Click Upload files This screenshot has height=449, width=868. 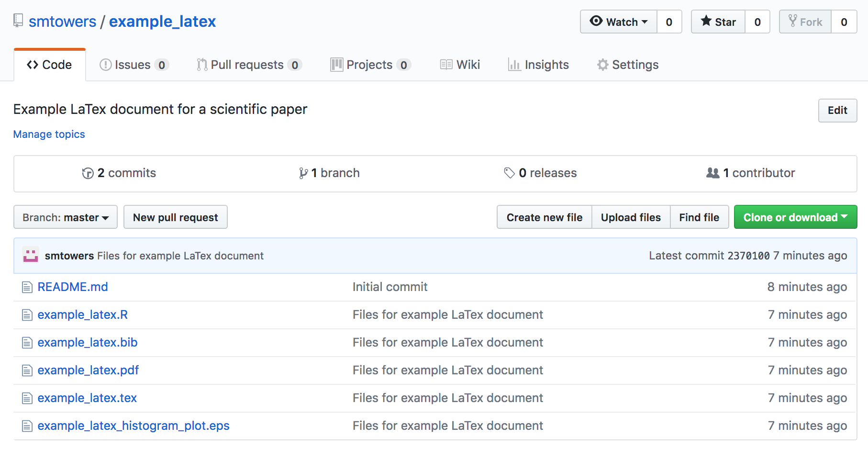click(x=631, y=217)
